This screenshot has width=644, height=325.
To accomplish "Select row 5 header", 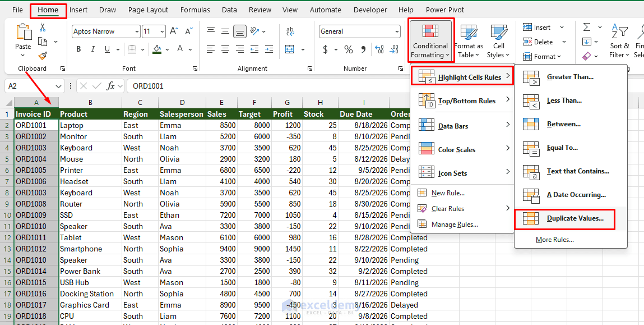I will (x=7, y=159).
